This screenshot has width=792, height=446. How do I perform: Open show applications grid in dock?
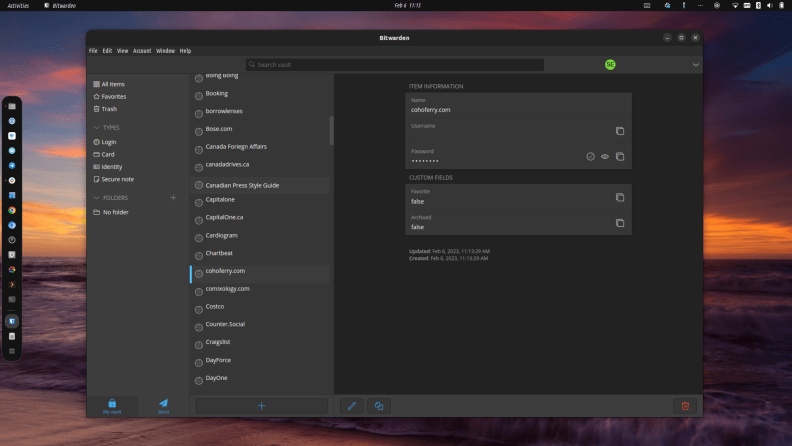[x=12, y=351]
